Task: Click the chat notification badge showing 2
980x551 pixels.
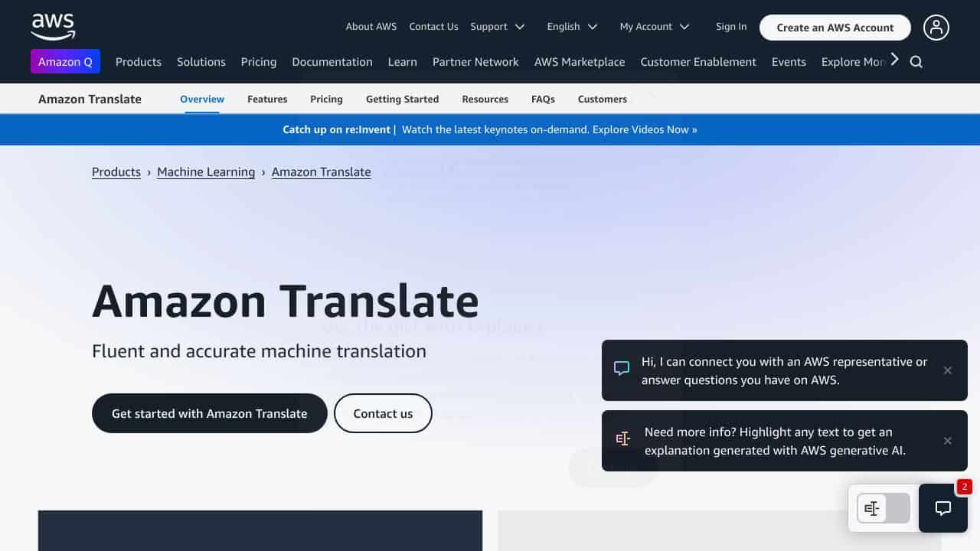Action: [x=964, y=487]
